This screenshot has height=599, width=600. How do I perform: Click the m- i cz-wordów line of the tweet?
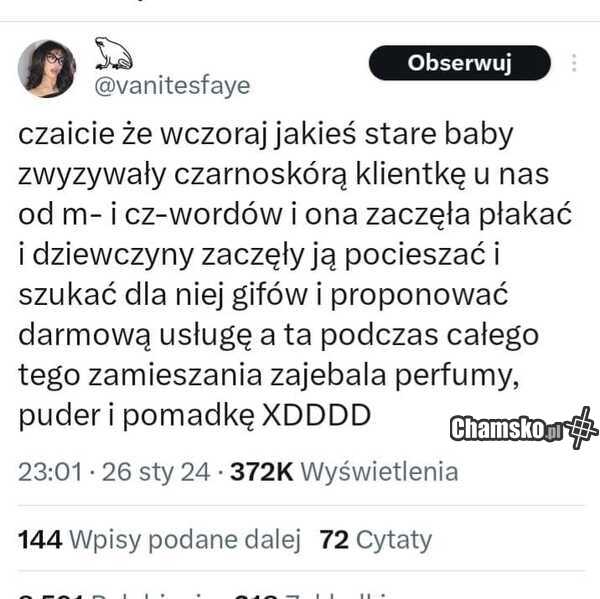[x=295, y=214]
